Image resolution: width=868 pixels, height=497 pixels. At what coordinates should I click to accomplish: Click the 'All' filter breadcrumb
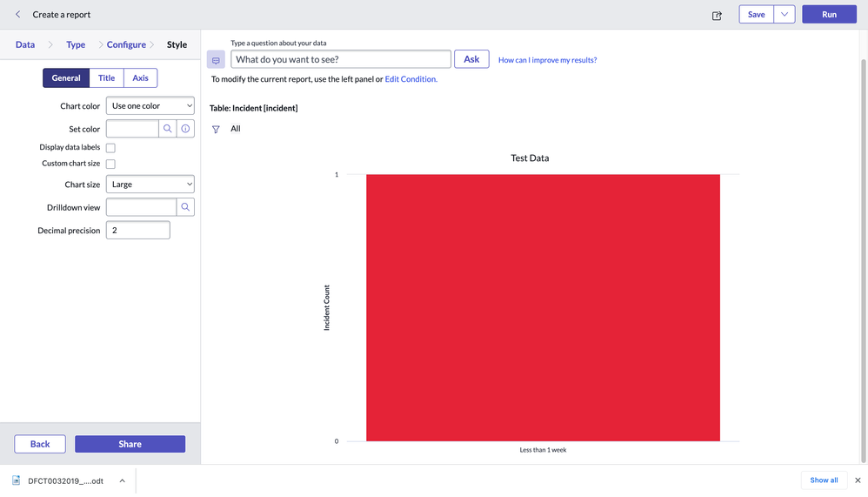pos(236,129)
